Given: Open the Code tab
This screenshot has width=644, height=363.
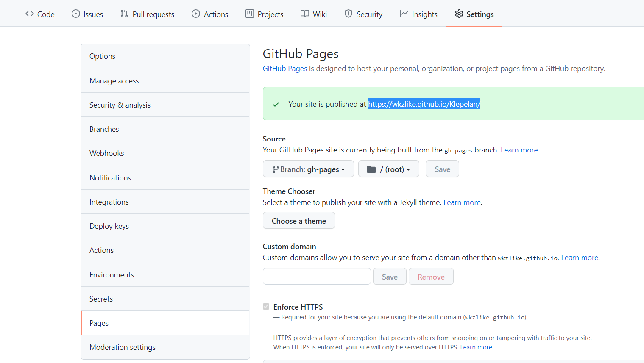Looking at the screenshot, I should pos(40,14).
